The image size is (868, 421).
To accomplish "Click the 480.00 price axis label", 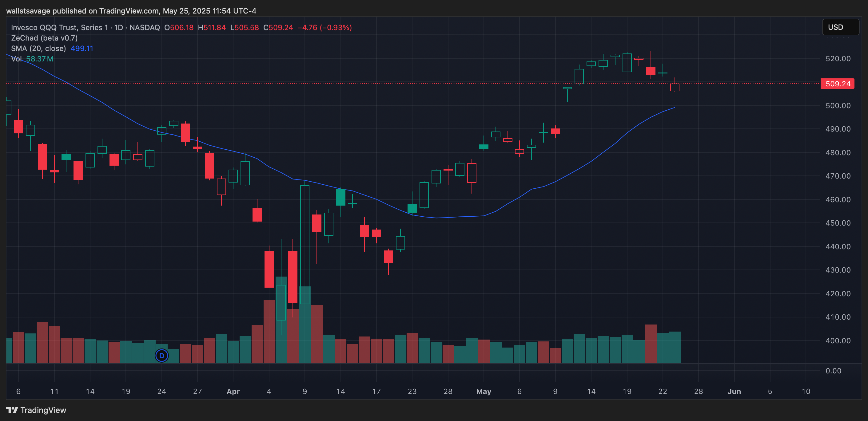I will click(x=838, y=153).
